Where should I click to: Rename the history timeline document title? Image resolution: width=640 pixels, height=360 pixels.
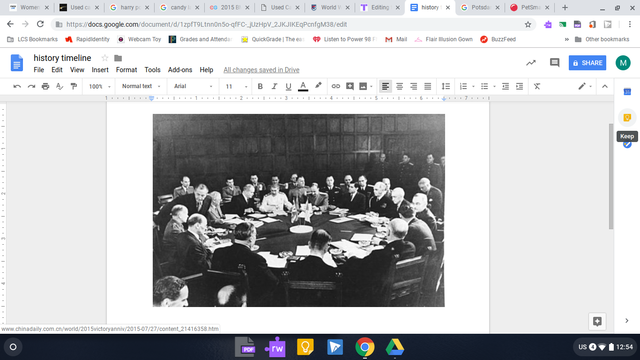(x=62, y=58)
